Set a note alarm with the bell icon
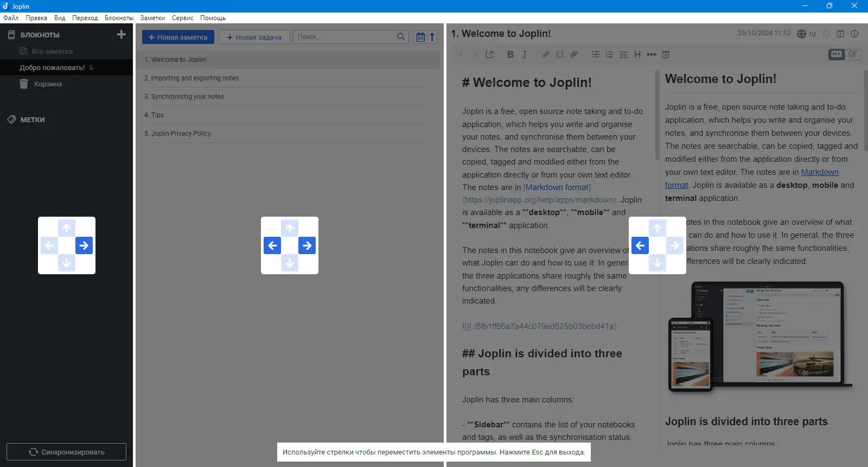Image resolution: width=868 pixels, height=467 pixels. point(826,34)
